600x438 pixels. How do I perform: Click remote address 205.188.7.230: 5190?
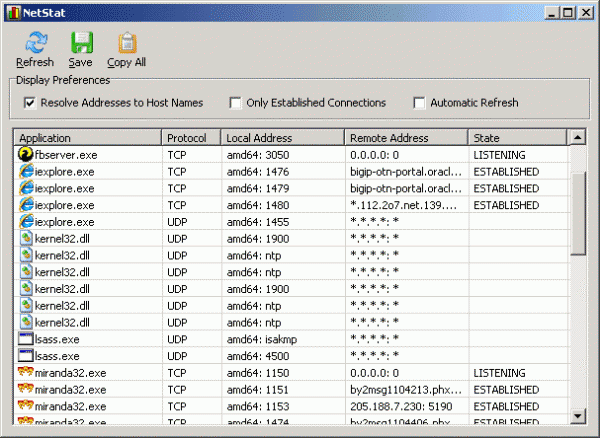401,407
